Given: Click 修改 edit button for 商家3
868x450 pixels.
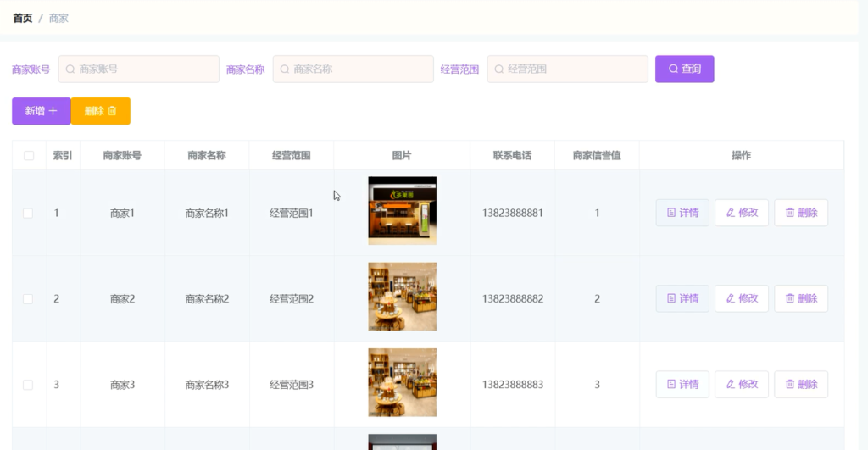Looking at the screenshot, I should [742, 384].
